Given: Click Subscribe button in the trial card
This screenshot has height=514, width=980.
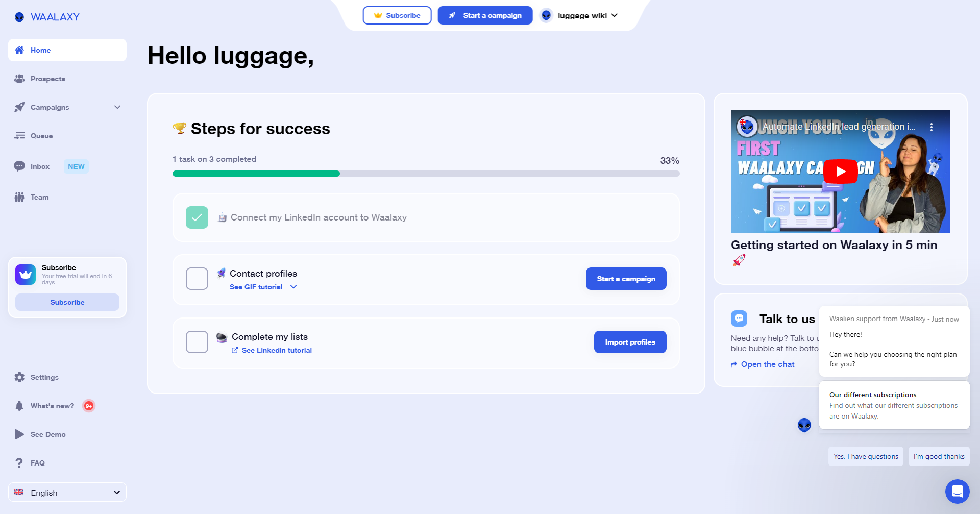Looking at the screenshot, I should coord(67,302).
